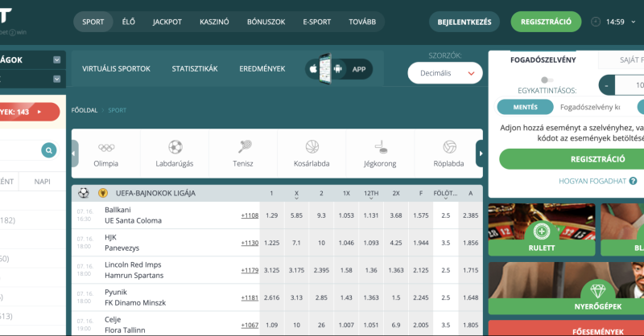Open +1108 more markets for Ballkani
The width and height of the screenshot is (644, 336).
click(250, 215)
